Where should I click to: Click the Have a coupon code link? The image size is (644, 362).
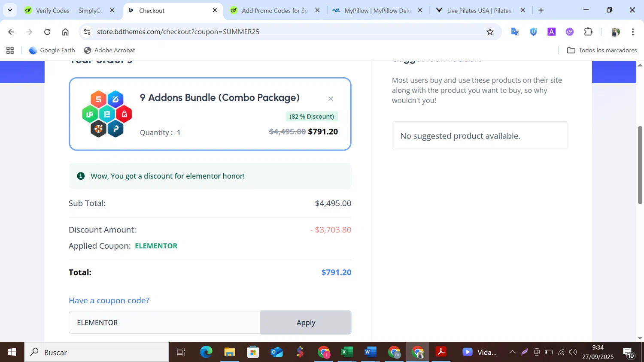point(109,300)
